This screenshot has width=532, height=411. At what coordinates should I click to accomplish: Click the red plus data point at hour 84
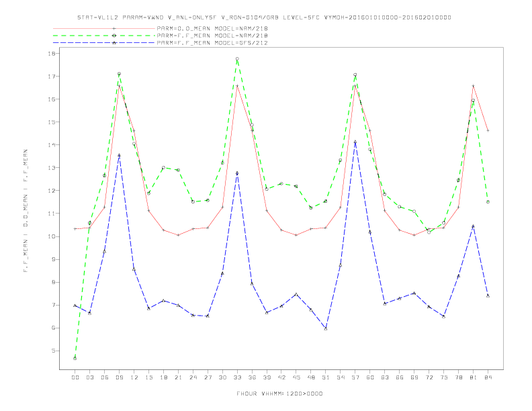488,130
